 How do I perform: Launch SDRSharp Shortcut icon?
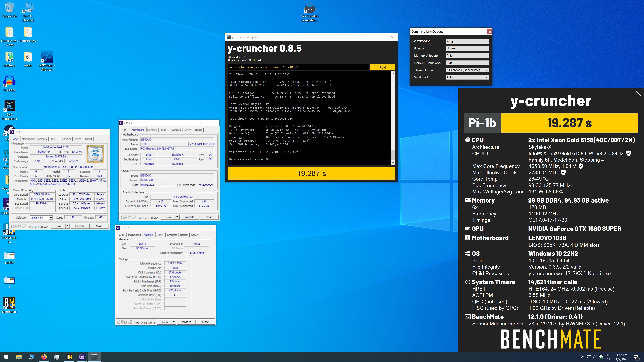[x=47, y=61]
